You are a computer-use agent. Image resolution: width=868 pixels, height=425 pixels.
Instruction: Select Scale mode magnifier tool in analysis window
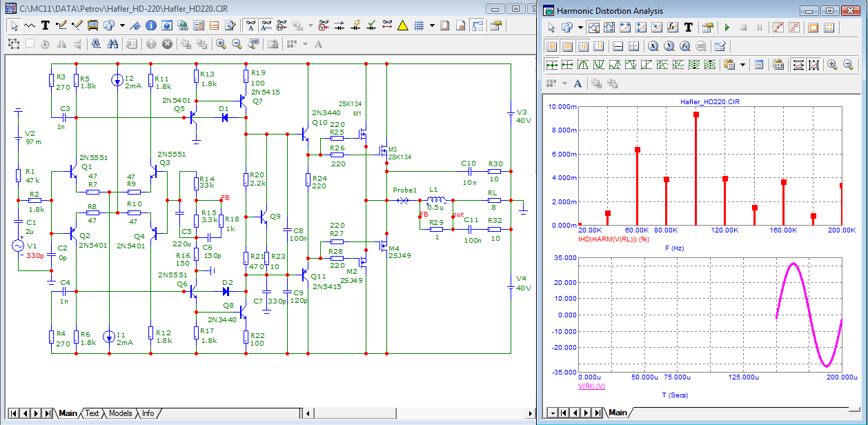[x=595, y=28]
